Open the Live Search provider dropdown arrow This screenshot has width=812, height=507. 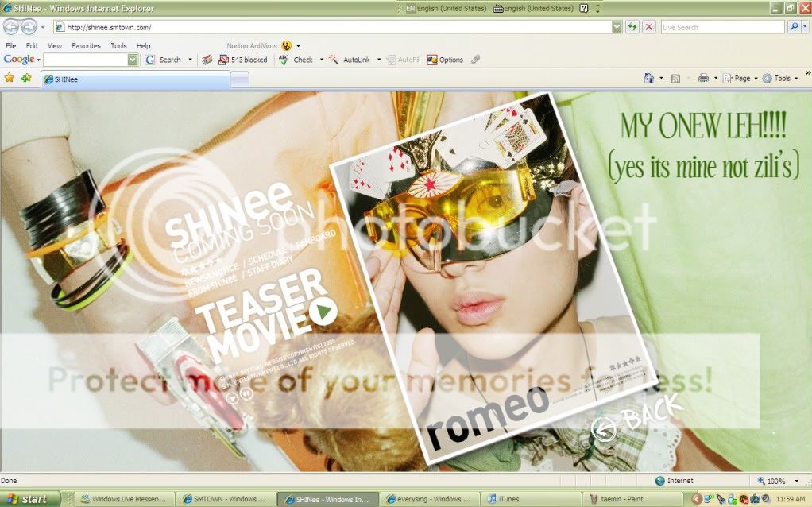tap(806, 27)
